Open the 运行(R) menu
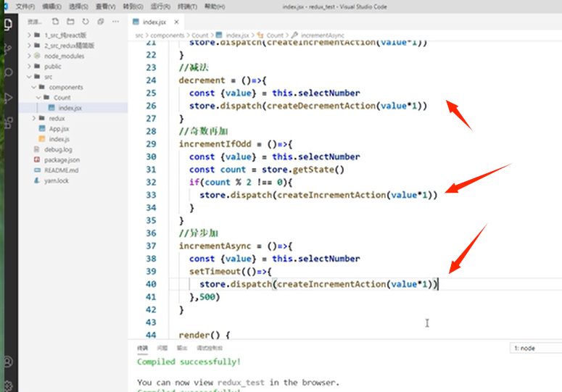 pos(160,7)
